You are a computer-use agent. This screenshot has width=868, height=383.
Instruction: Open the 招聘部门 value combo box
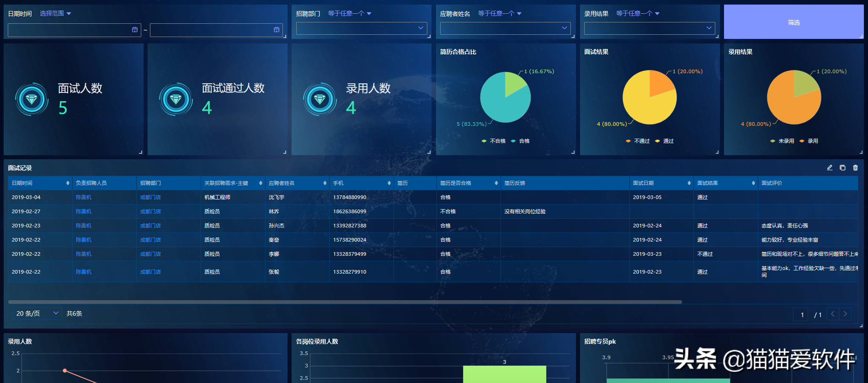click(x=361, y=28)
